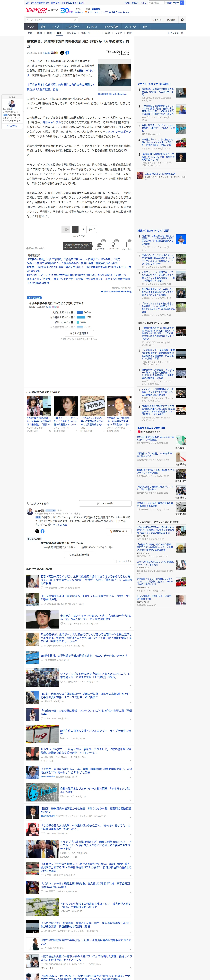Click the TBS CROSS DIG publisher logo
Image resolution: width=210 pixels, height=980 pixels.
118,52
